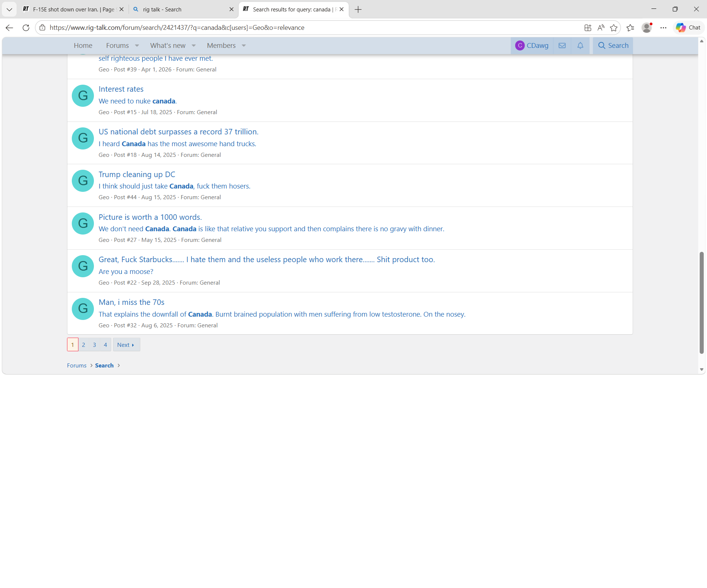The height and width of the screenshot is (588, 707).
Task: Add page to favorites star icon
Action: tap(613, 28)
